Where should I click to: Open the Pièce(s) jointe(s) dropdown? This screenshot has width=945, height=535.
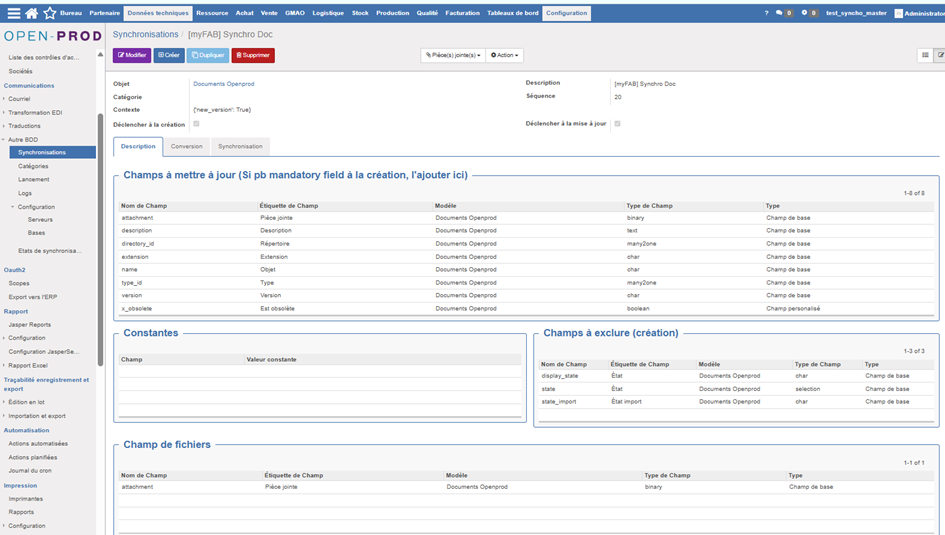tap(453, 55)
